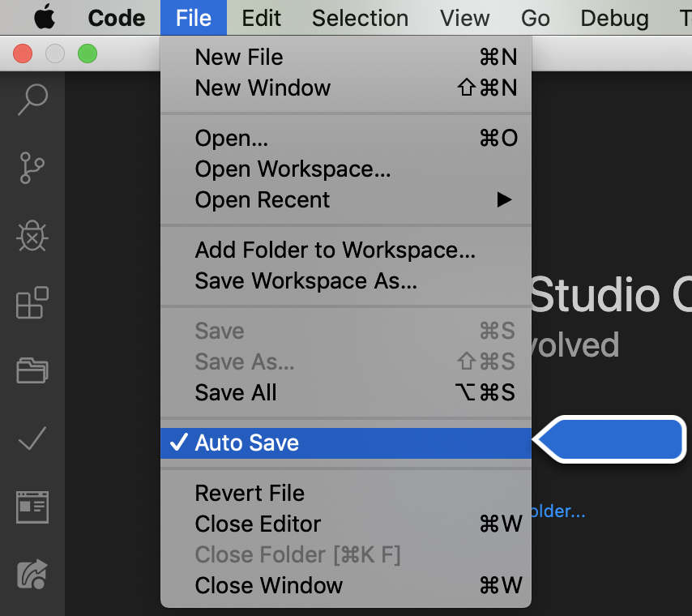
Task: Click the checkmark icon in activity bar
Action: tap(32, 439)
